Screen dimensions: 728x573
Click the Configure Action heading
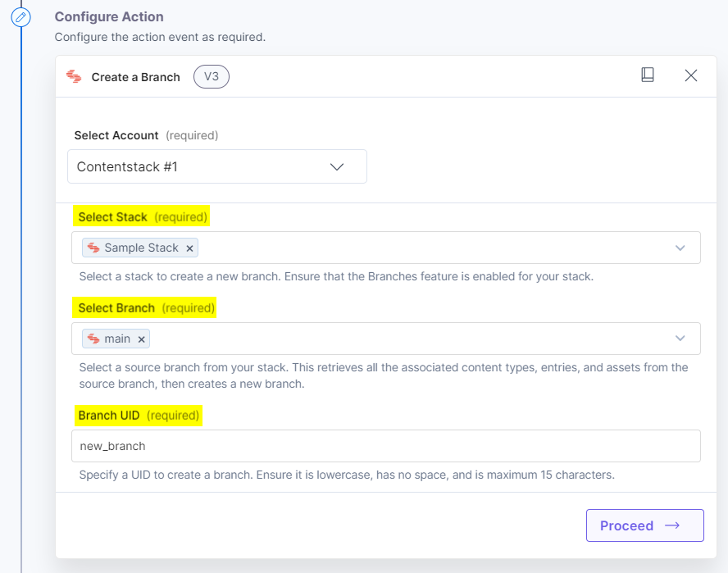109,17
